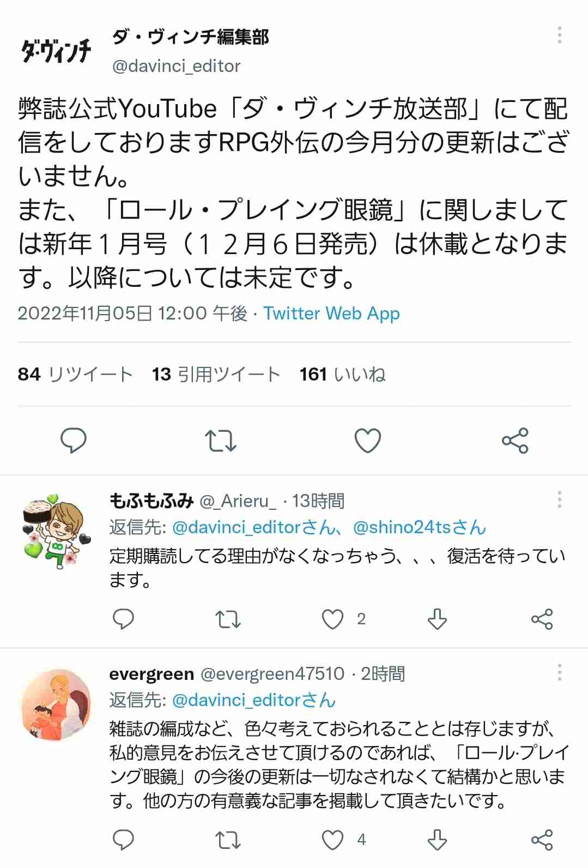Like evergreen's reply
588x868 pixels.
coord(332,840)
